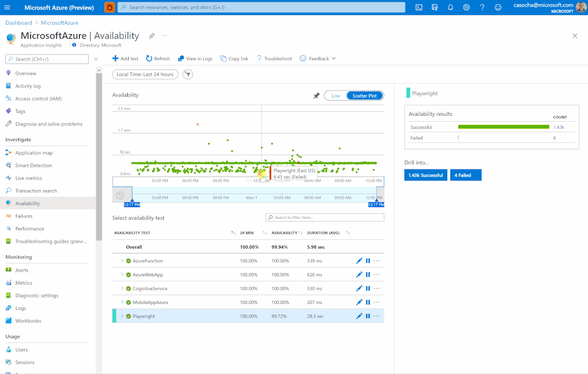Image resolution: width=588 pixels, height=374 pixels.
Task: Click the 1.43k Successful drill-in button
Action: point(426,175)
